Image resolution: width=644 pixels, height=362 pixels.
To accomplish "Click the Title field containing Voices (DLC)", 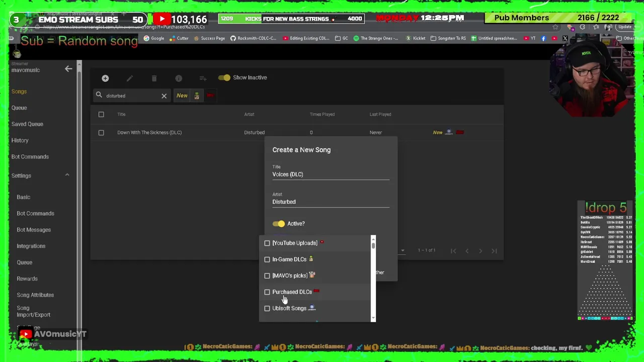I will point(331,174).
